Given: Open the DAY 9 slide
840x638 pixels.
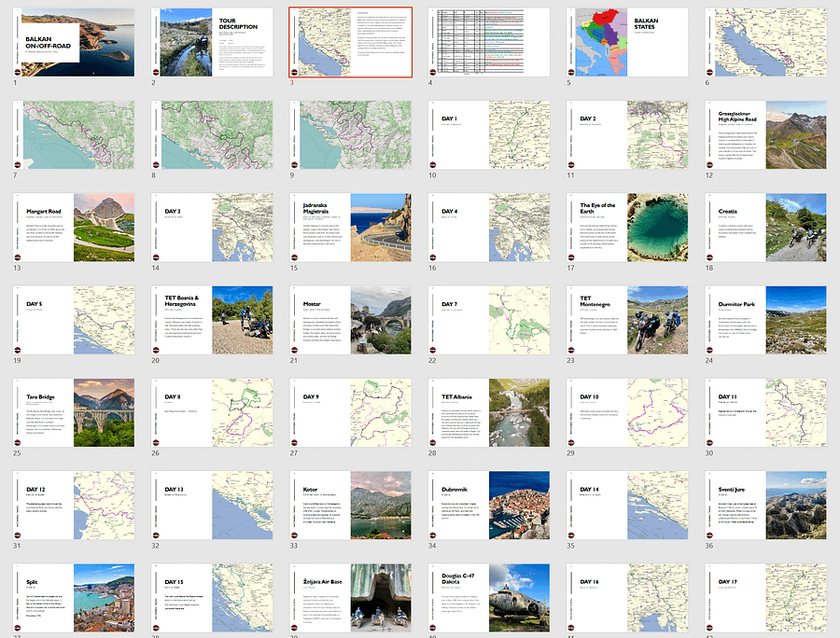Looking at the screenshot, I should point(350,412).
